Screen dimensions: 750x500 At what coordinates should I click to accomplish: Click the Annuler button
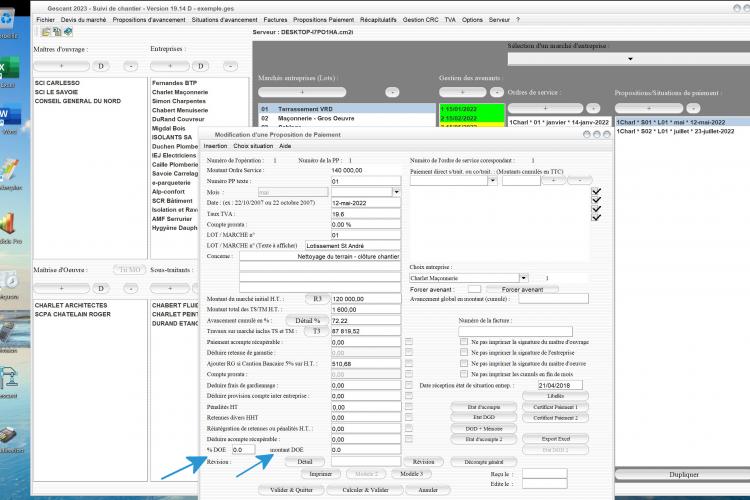[x=428, y=490]
